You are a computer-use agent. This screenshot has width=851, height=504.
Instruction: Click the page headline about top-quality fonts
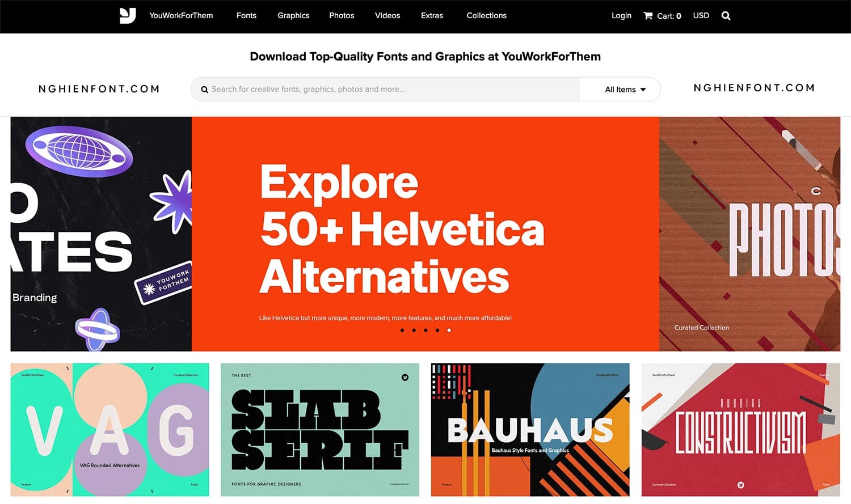click(x=425, y=57)
